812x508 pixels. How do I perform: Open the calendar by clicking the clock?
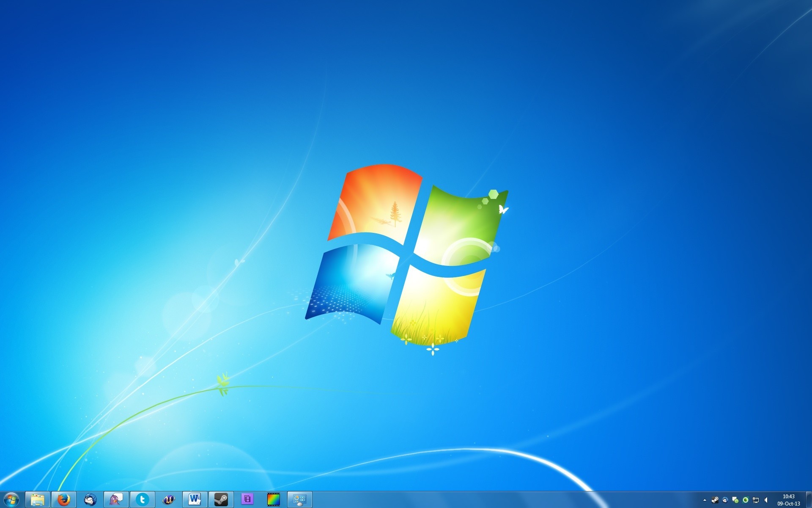[789, 500]
